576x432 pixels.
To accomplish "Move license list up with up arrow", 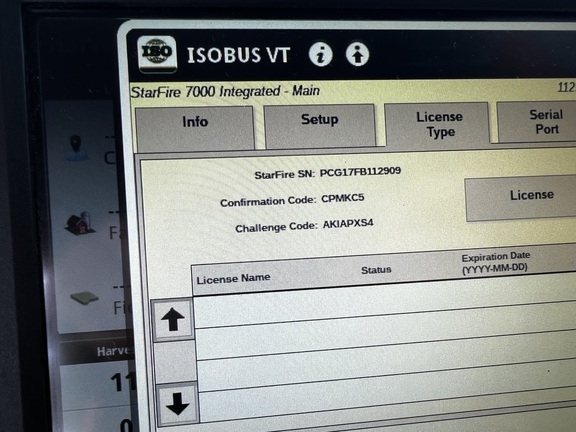I will [173, 320].
